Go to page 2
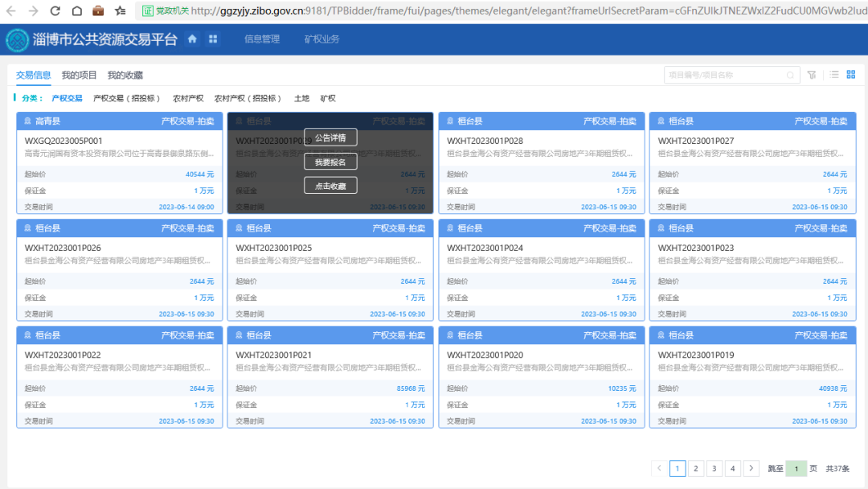Image resolution: width=868 pixels, height=489 pixels. (696, 469)
